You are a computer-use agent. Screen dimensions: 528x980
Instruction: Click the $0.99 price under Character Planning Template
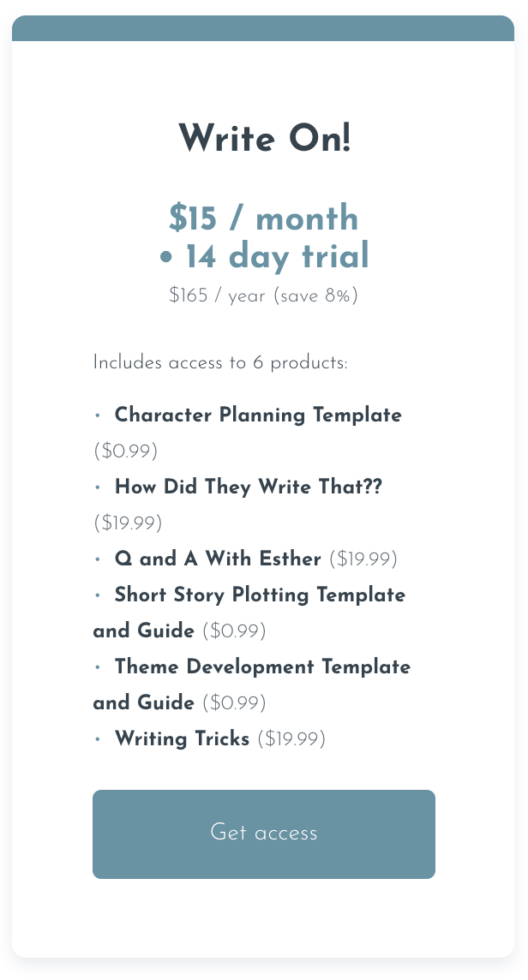coord(126,451)
